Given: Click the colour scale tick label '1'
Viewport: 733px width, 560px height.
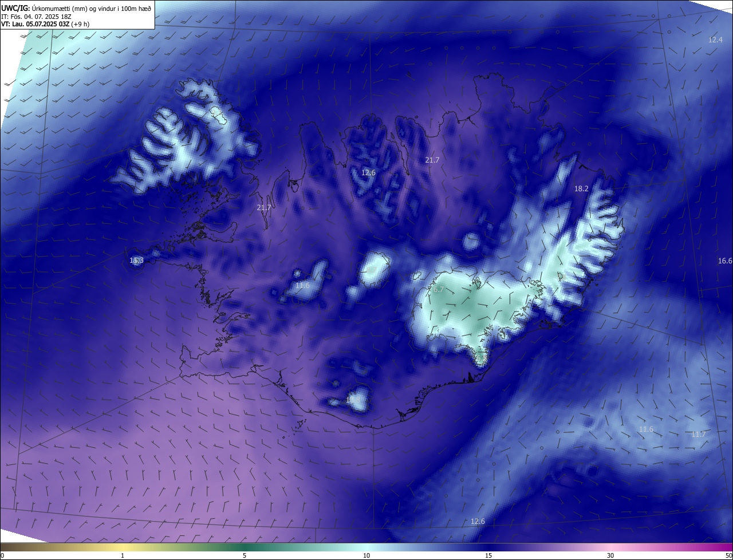Looking at the screenshot, I should point(123,555).
